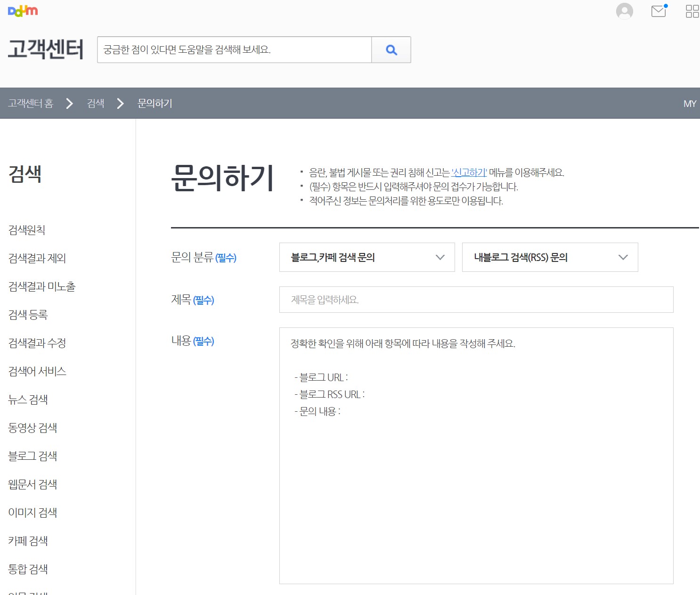
Task: Open the Daum logo home link
Action: (x=23, y=11)
